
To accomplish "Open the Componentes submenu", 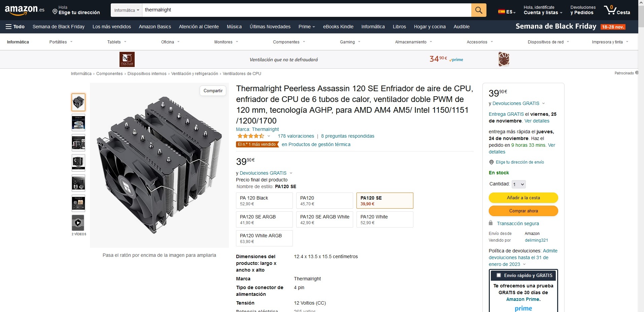I will pyautogui.click(x=289, y=42).
